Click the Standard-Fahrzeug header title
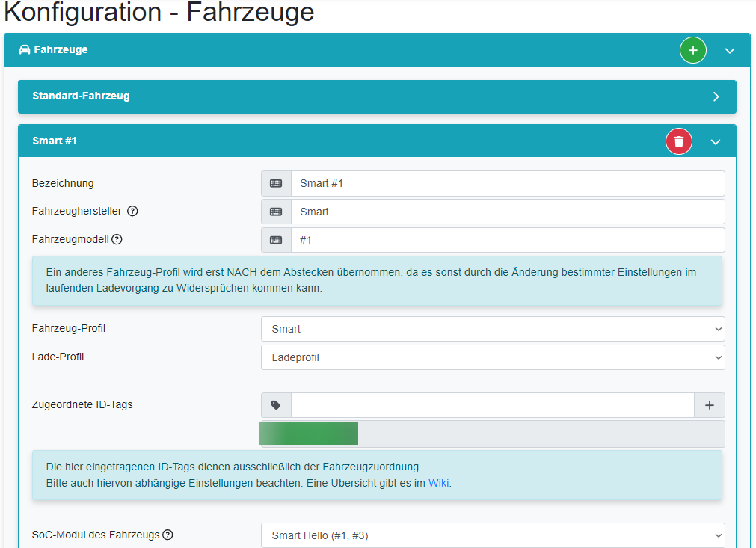 click(81, 96)
